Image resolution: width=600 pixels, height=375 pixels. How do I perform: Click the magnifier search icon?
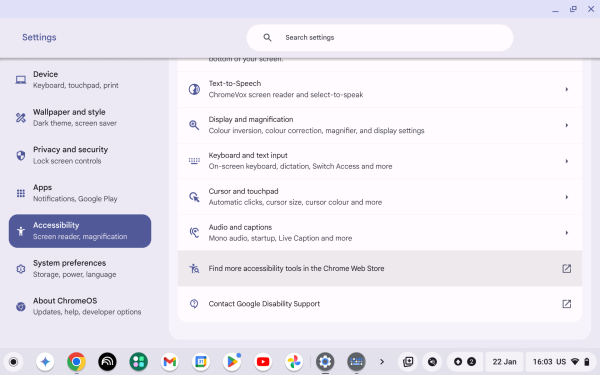tap(267, 38)
